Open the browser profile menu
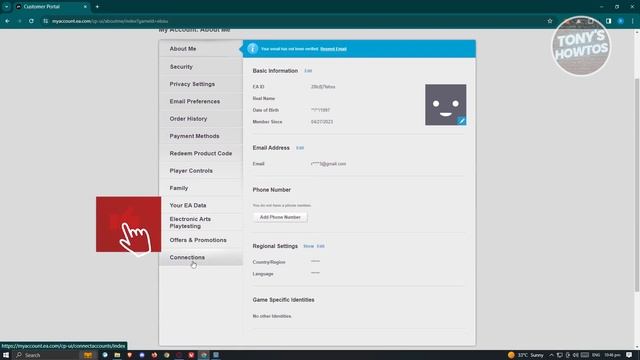Screen dimensions: 640x360 coord(621,21)
